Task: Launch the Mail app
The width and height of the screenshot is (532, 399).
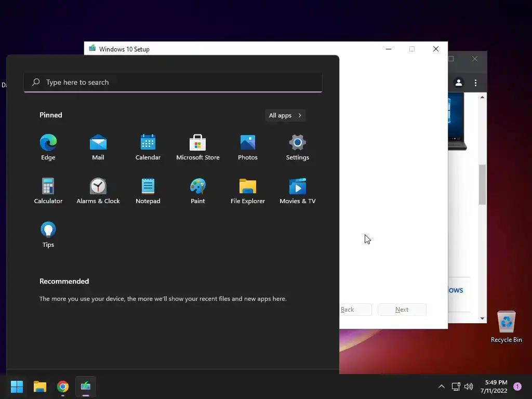Action: pos(98,147)
